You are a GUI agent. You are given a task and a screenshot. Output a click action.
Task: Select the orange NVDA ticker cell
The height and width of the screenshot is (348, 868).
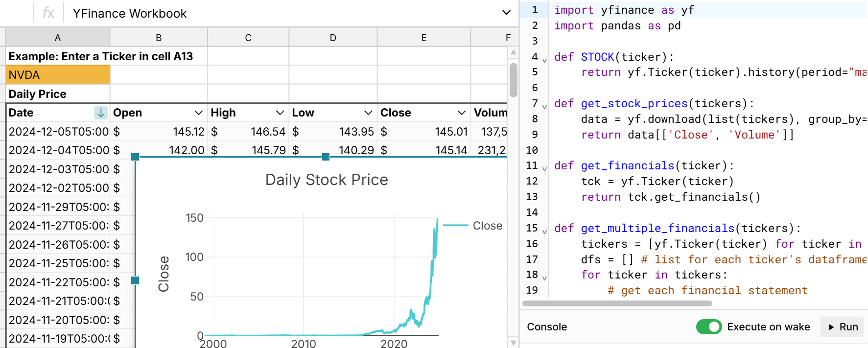click(58, 75)
